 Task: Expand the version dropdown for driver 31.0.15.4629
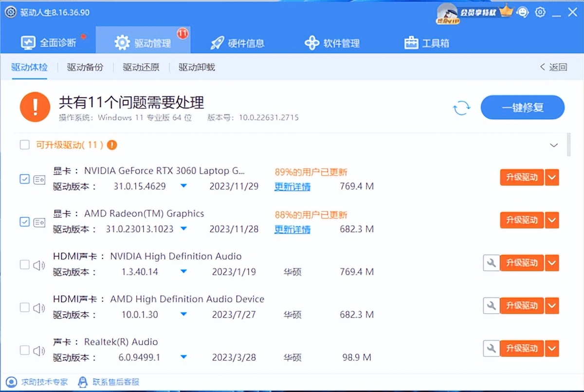click(x=183, y=186)
